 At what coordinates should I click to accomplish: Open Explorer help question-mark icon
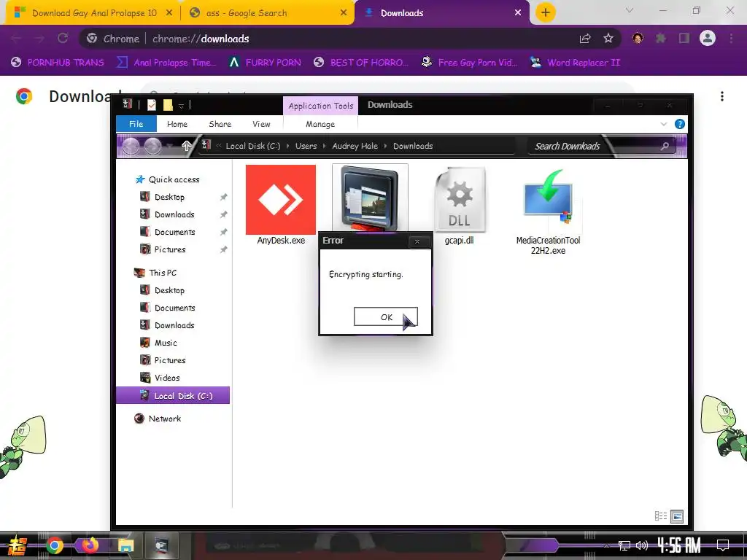point(680,124)
